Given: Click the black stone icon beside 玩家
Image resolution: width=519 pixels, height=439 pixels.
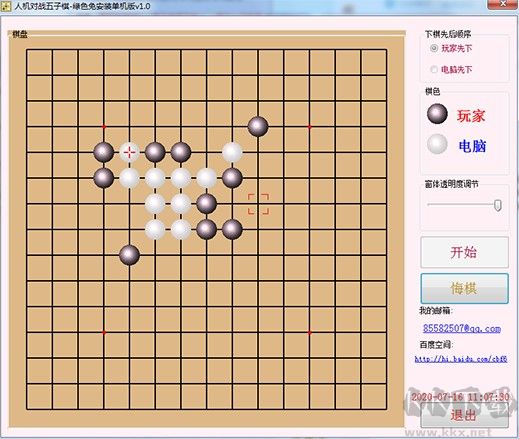Looking at the screenshot, I should pyautogui.click(x=437, y=114).
